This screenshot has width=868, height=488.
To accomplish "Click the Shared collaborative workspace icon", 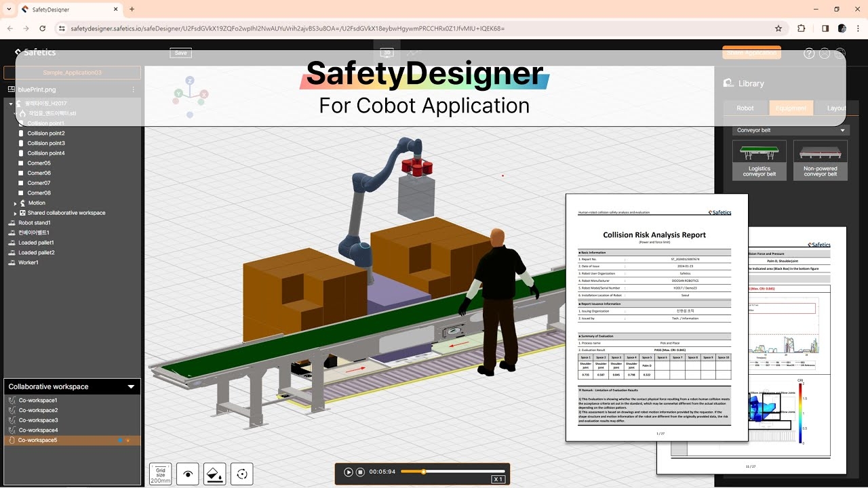I will [22, 213].
